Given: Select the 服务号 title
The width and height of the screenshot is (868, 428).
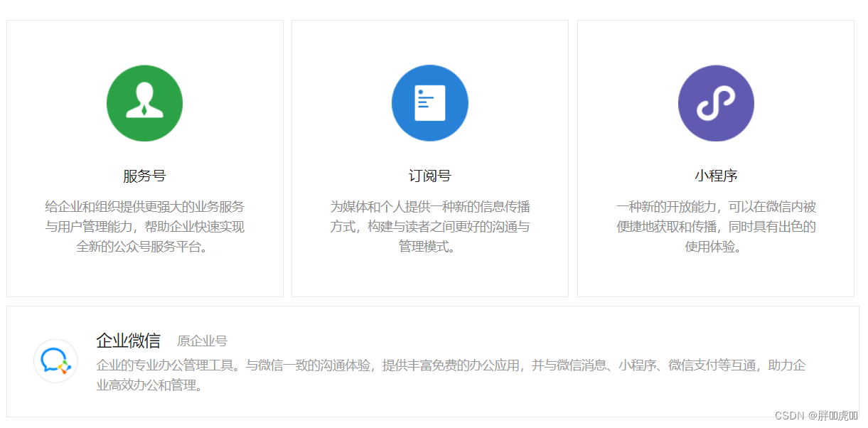Looking at the screenshot, I should click(x=144, y=176).
